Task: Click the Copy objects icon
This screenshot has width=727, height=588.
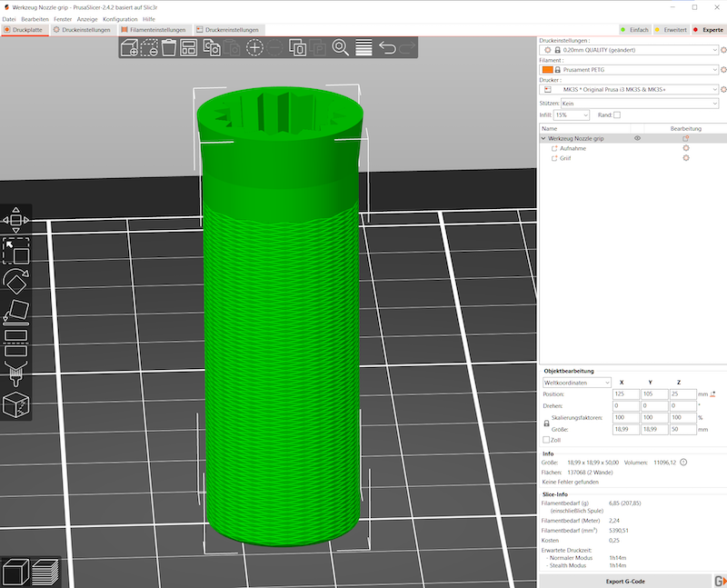Action: click(x=212, y=48)
